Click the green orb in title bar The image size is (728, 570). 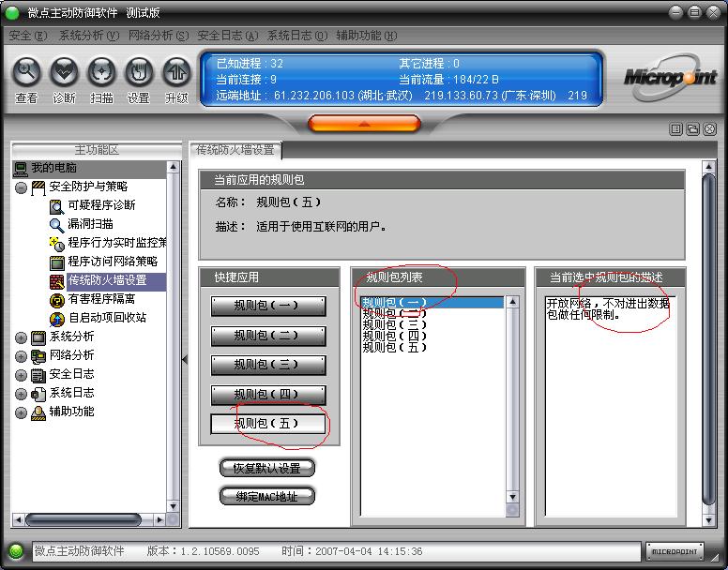11,12
